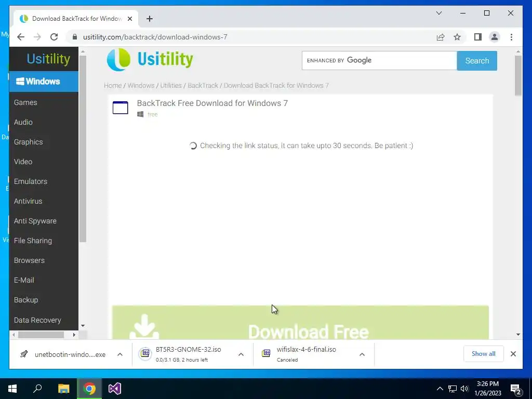Screen dimensions: 532x399
Task: Share this page icon in address bar
Action: 441,37
